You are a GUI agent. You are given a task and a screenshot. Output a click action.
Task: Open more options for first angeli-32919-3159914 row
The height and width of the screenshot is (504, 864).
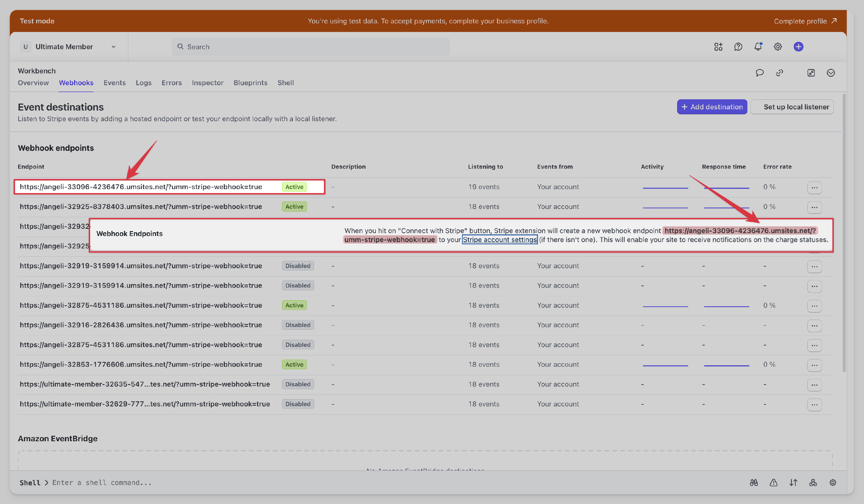[815, 267]
